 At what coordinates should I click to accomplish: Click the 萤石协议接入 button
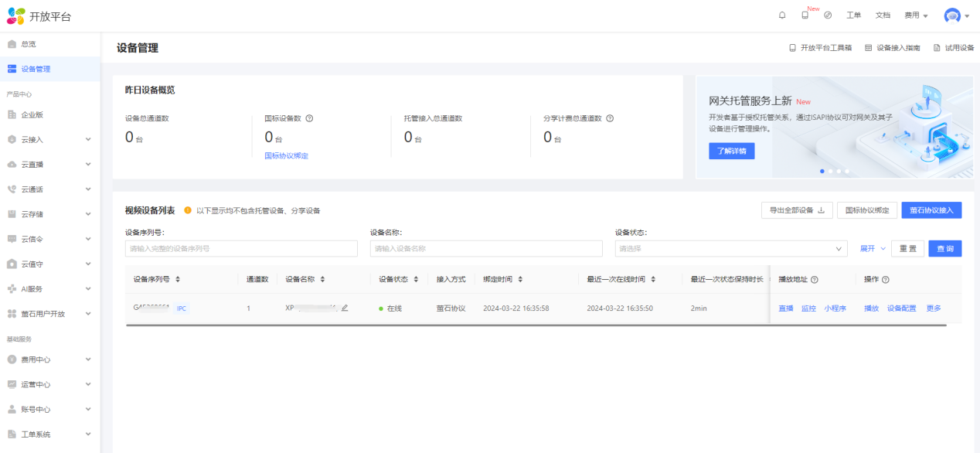(x=931, y=210)
